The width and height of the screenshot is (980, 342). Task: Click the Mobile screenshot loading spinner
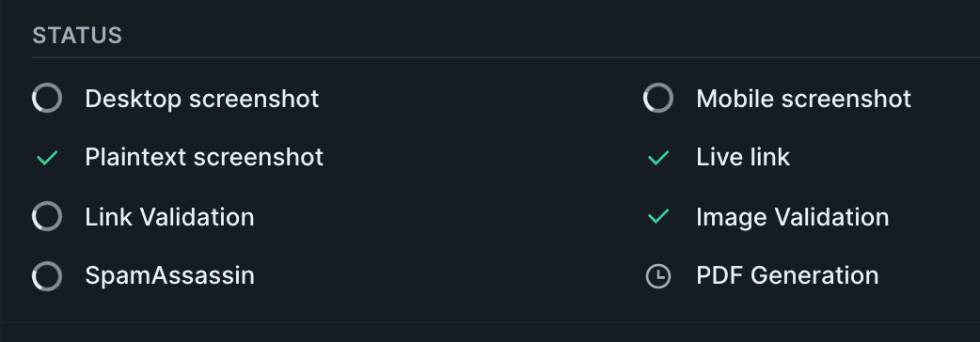pos(658,99)
